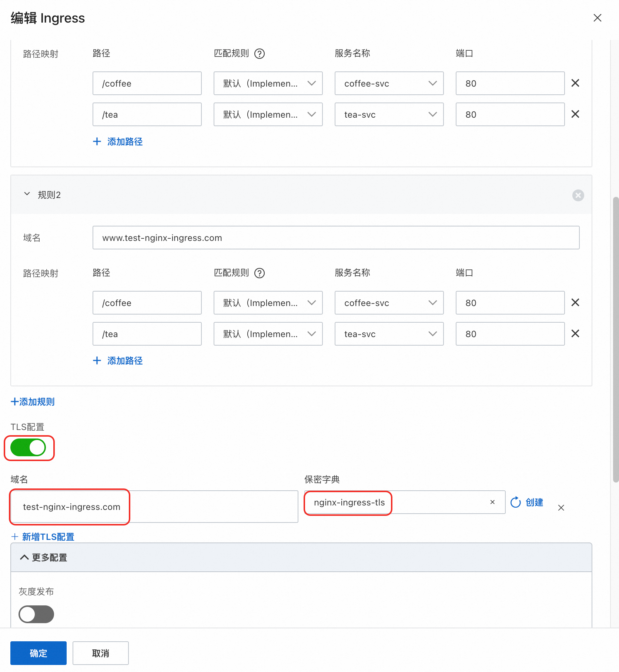This screenshot has width=619, height=672.
Task: Delete 规则2 with the circle X icon
Action: (x=578, y=195)
